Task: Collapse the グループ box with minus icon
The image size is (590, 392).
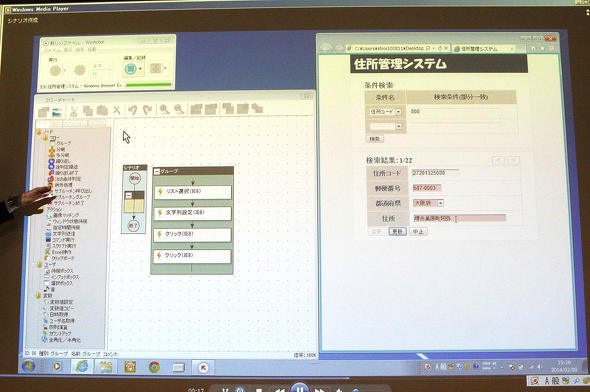Action: 157,172
